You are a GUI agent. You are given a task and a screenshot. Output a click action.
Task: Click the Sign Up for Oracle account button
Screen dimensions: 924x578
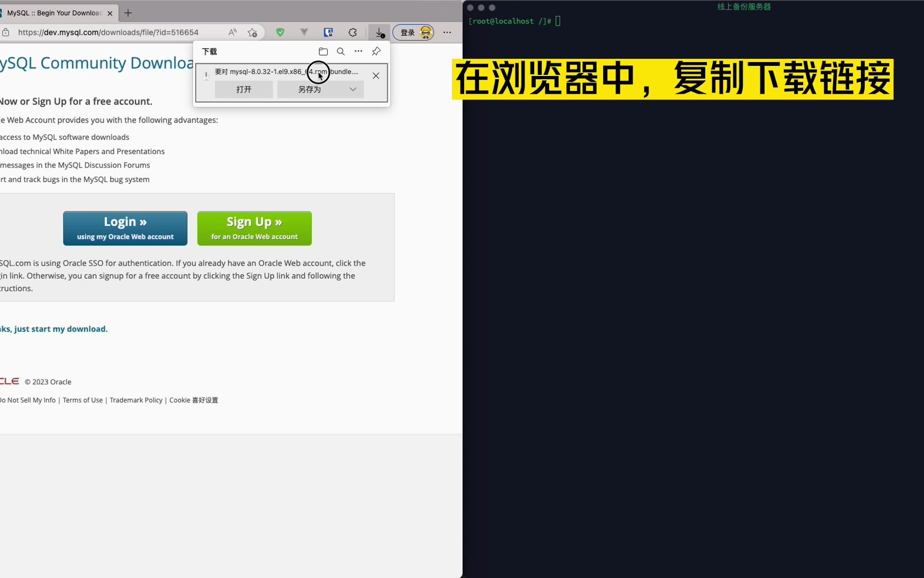point(254,228)
